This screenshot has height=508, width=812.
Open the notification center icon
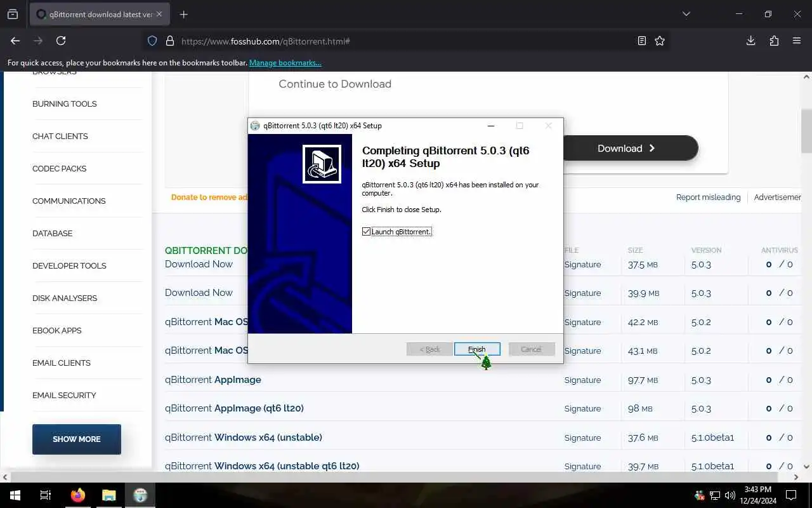791,495
